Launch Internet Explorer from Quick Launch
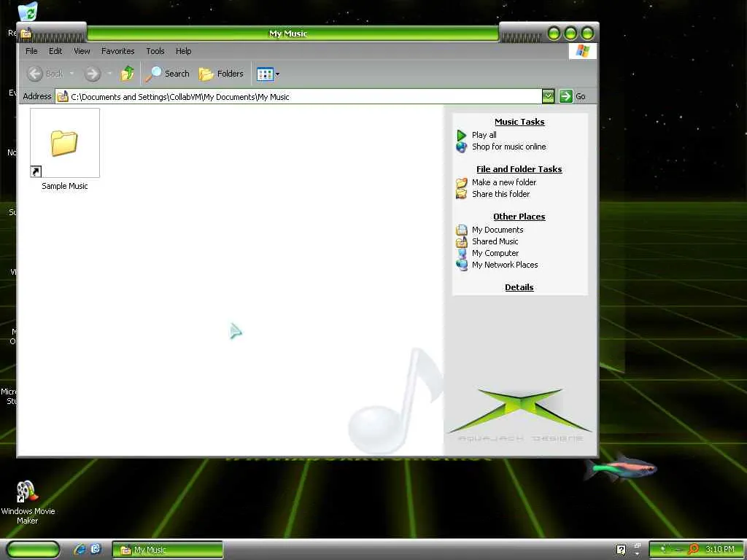The image size is (747, 560). (x=80, y=550)
